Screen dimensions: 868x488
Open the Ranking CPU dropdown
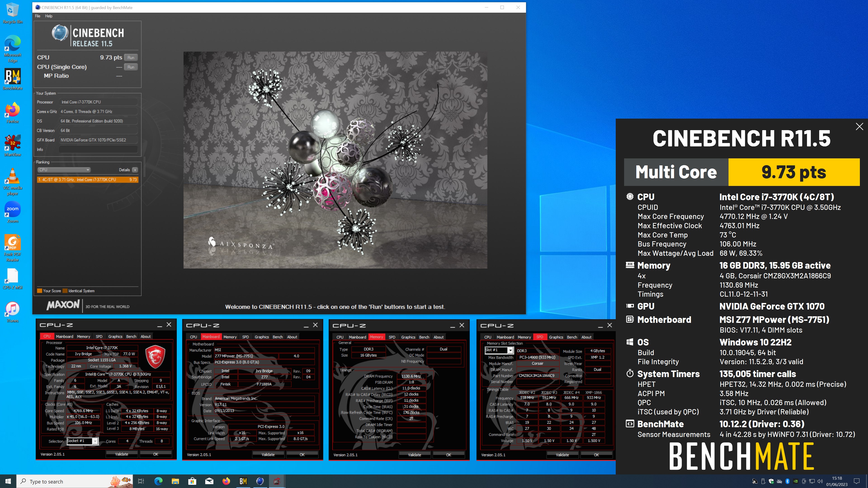click(64, 170)
